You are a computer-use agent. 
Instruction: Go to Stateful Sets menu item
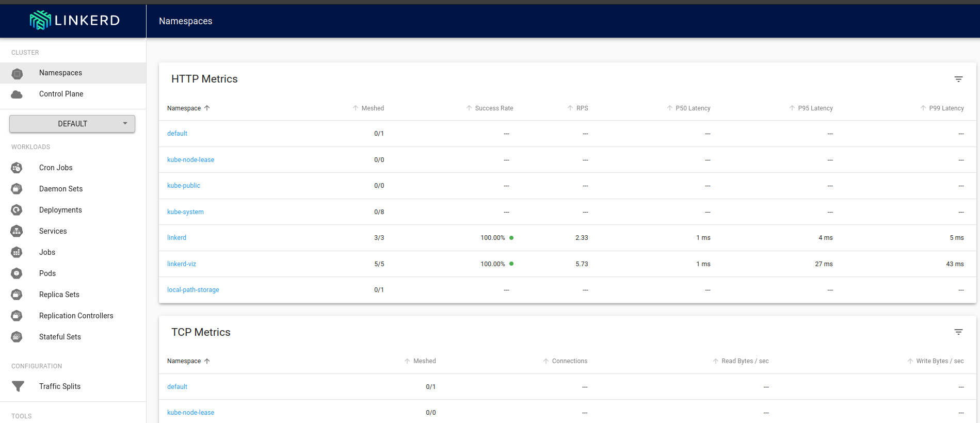[x=60, y=337]
